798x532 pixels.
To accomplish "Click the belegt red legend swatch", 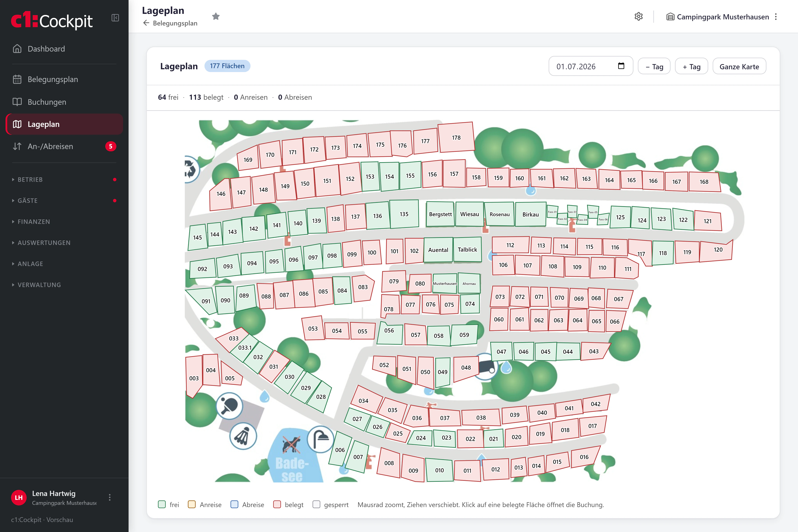I will pyautogui.click(x=277, y=504).
